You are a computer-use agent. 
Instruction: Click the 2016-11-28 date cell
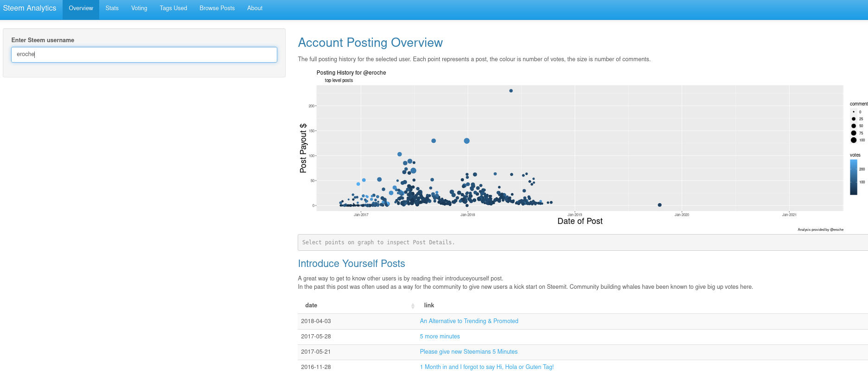tap(316, 367)
